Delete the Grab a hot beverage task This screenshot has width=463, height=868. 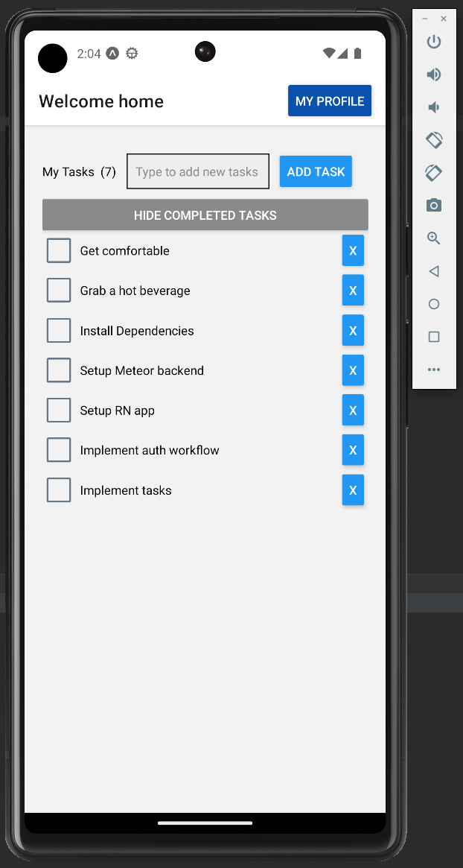pos(353,291)
